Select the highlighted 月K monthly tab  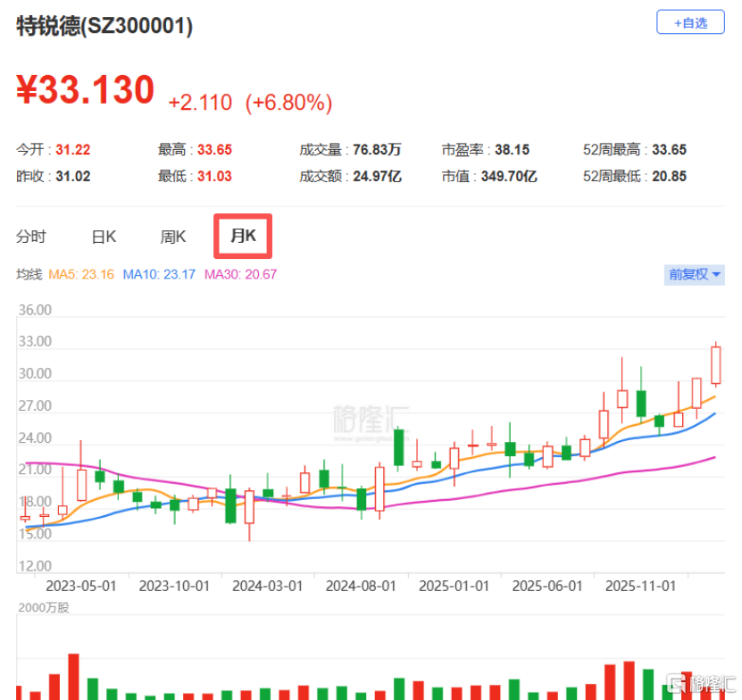pos(243,237)
